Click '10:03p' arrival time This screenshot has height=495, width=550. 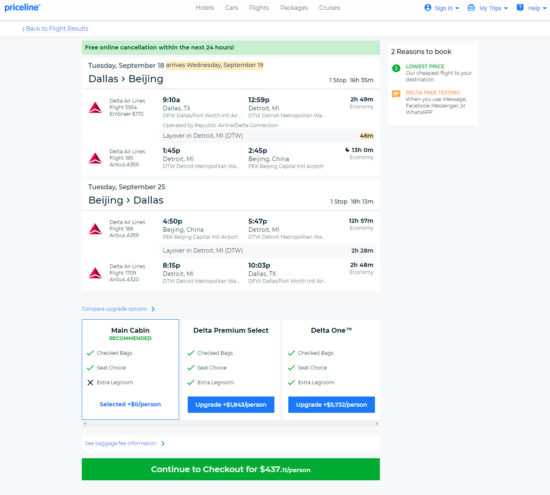[259, 265]
